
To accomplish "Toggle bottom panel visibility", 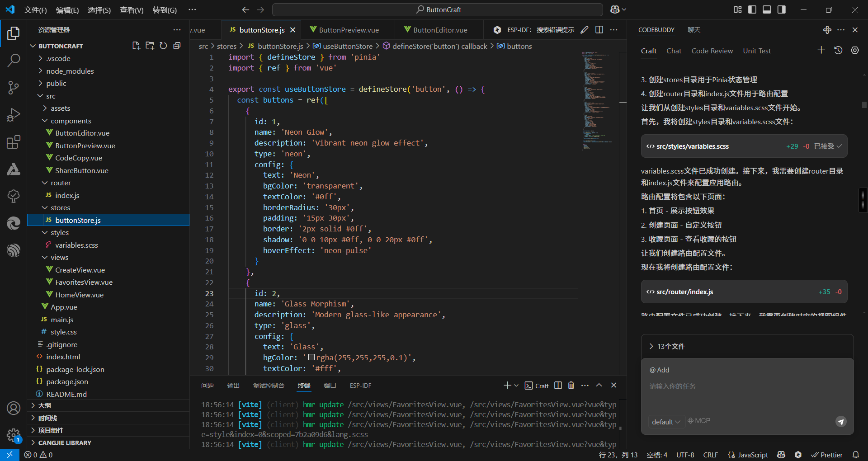I will coord(767,9).
